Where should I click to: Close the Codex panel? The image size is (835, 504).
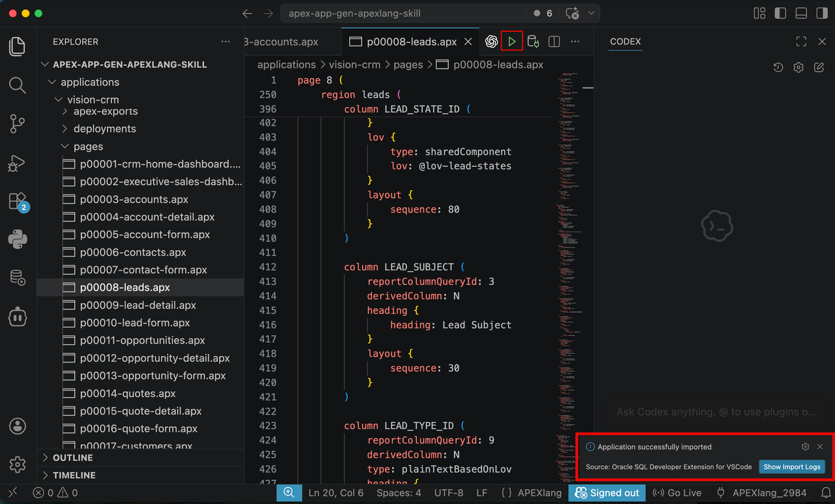822,42
